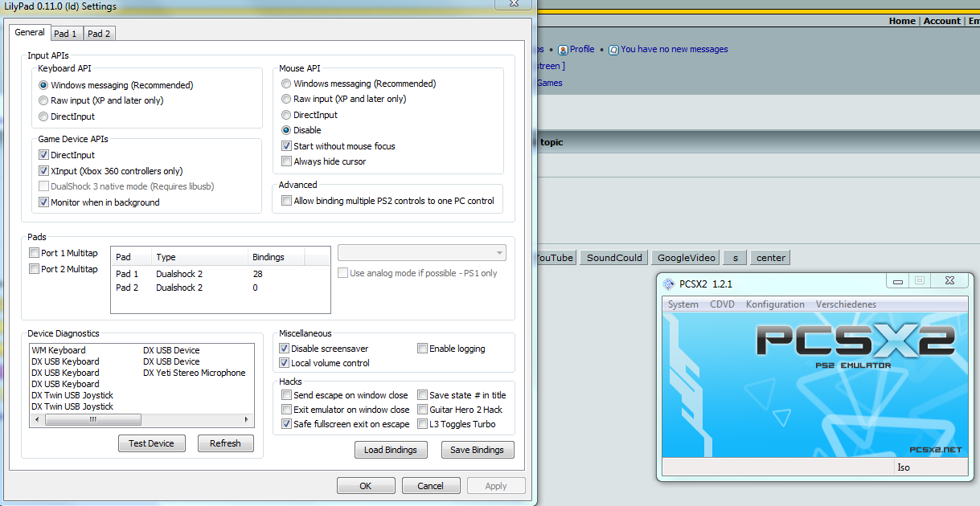980x506 pixels.
Task: Click the Bindings column header
Action: tap(277, 257)
